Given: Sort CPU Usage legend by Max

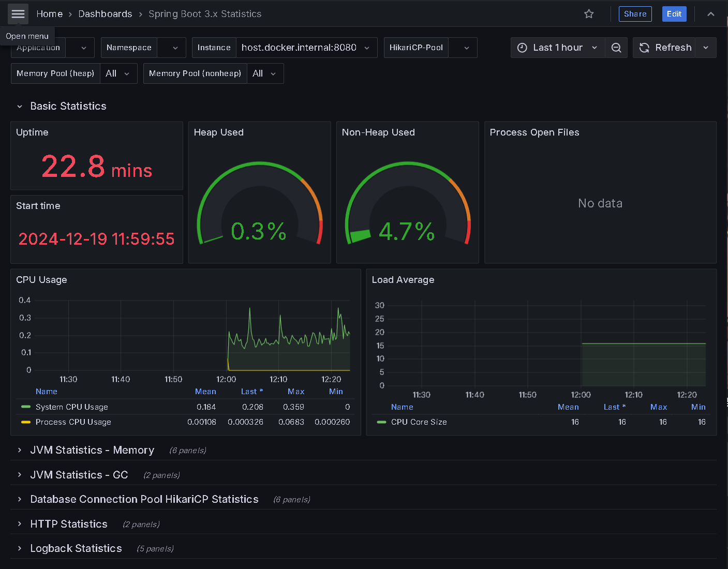Looking at the screenshot, I should tap(296, 392).
